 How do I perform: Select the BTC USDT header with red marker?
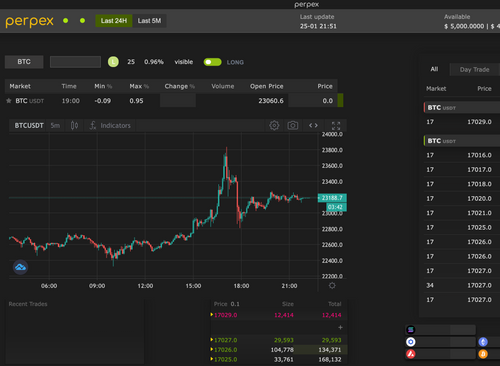[x=462, y=108]
